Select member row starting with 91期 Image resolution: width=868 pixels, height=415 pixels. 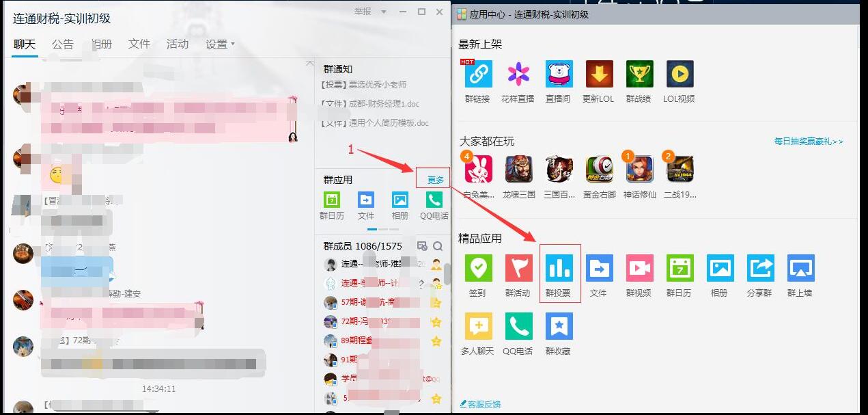click(x=382, y=360)
